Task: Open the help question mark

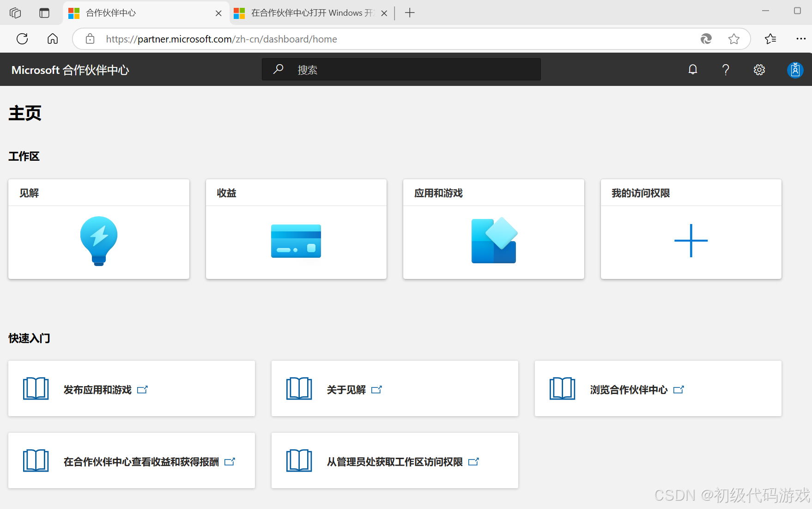Action: [726, 70]
